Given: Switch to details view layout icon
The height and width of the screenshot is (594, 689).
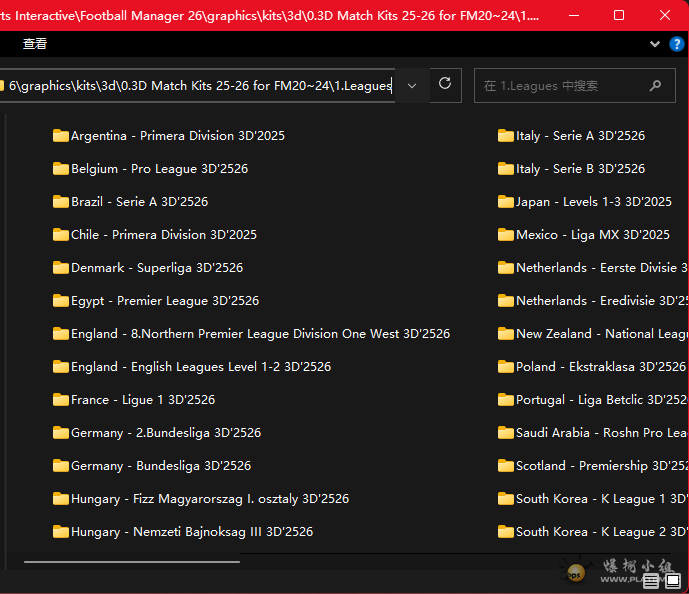Looking at the screenshot, I should [x=651, y=580].
